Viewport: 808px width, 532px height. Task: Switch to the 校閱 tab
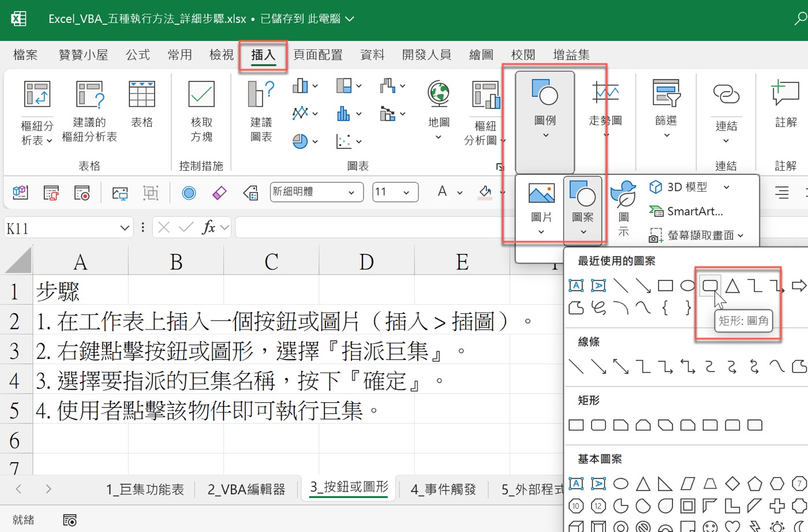tap(523, 55)
